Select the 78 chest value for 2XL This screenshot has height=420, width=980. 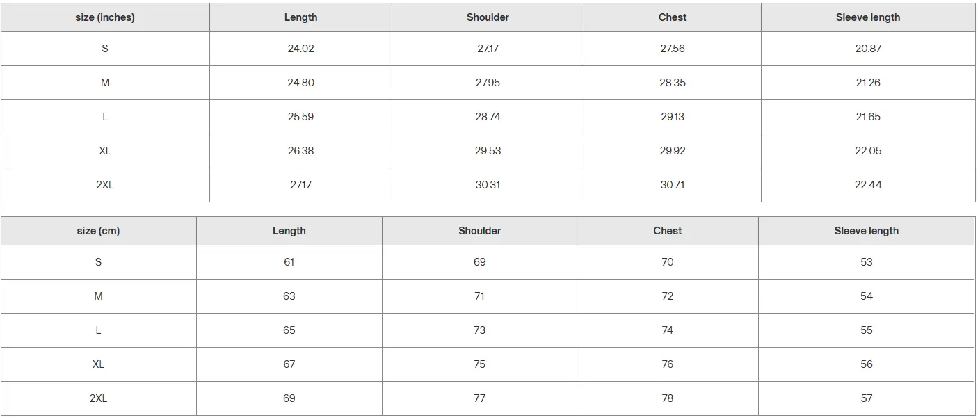(668, 398)
